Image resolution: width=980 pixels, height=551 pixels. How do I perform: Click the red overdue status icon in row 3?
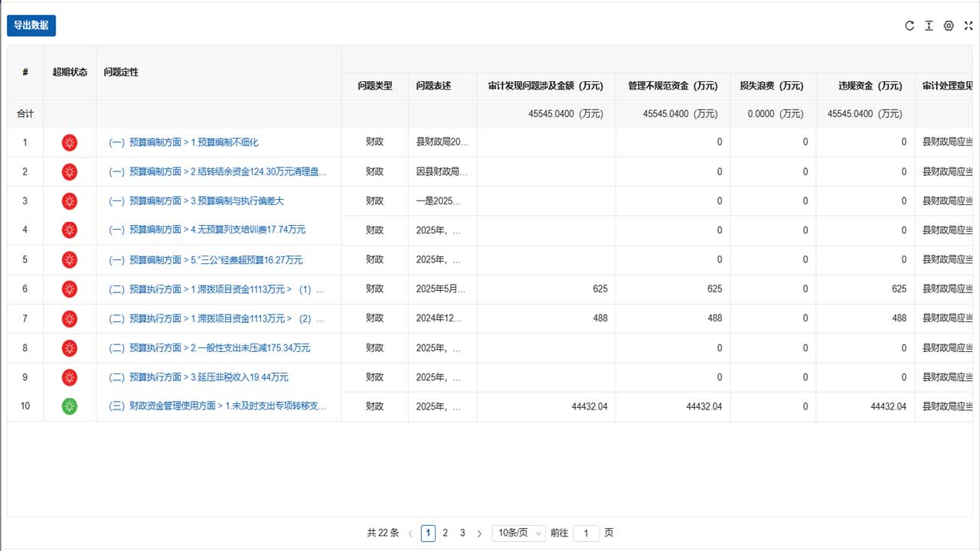pyautogui.click(x=70, y=201)
